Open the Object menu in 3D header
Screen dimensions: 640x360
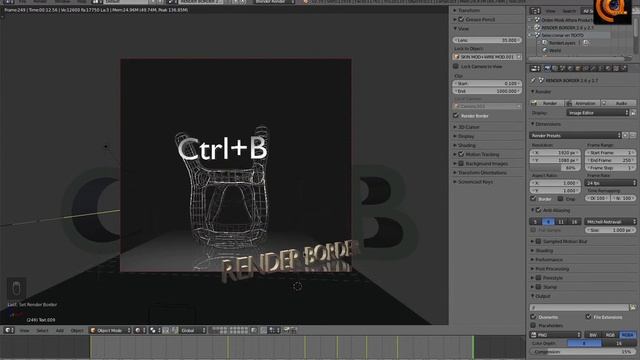point(76,330)
